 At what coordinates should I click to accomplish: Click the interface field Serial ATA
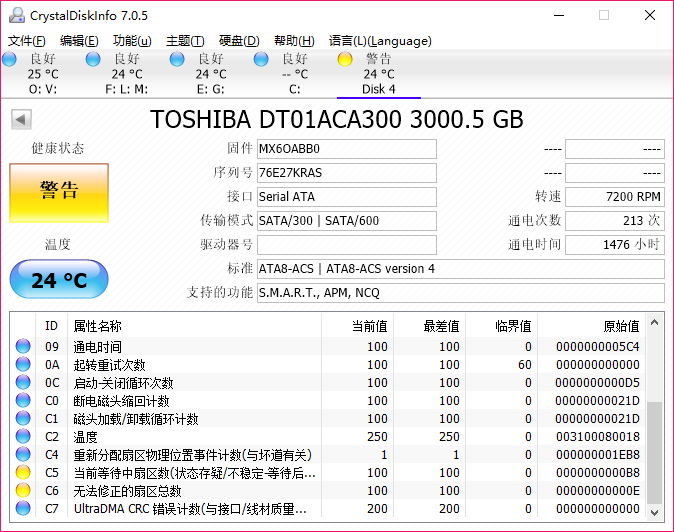pos(347,197)
